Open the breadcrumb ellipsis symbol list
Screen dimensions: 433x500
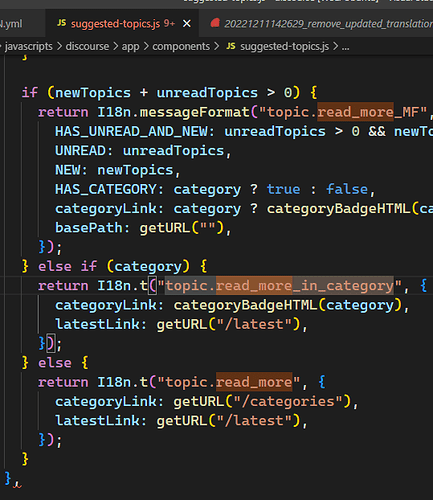[x=346, y=47]
